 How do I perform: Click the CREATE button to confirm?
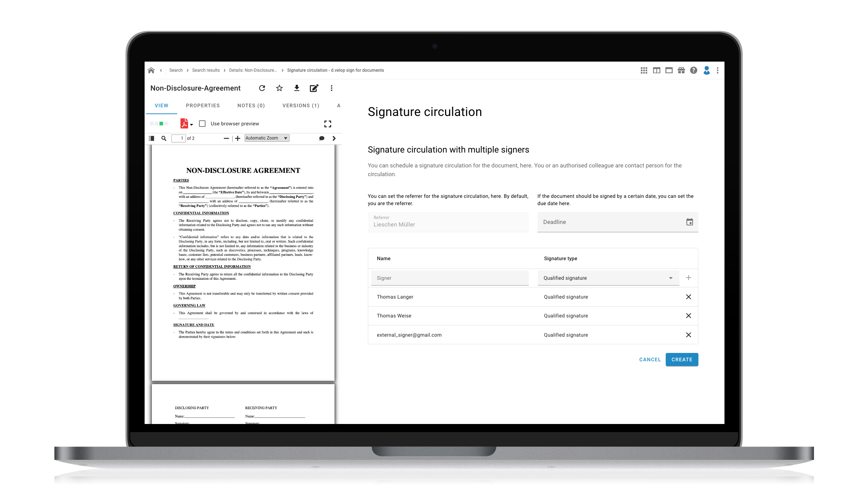click(681, 359)
